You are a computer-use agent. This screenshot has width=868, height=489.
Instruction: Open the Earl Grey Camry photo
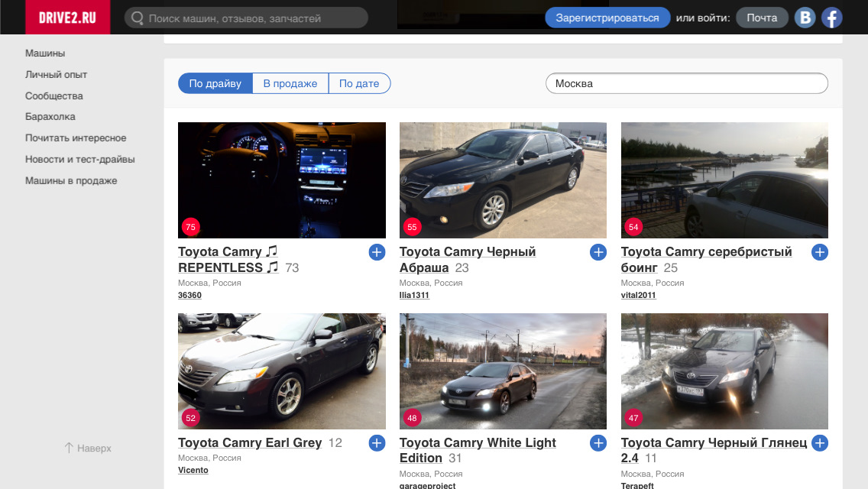pos(282,371)
